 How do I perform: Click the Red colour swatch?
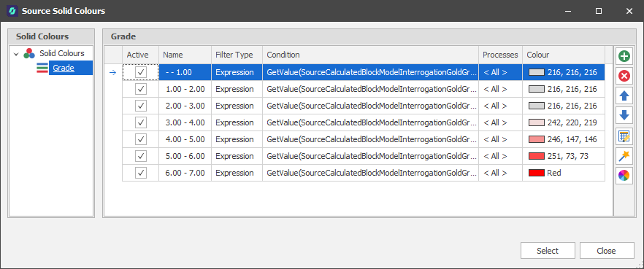coord(537,173)
